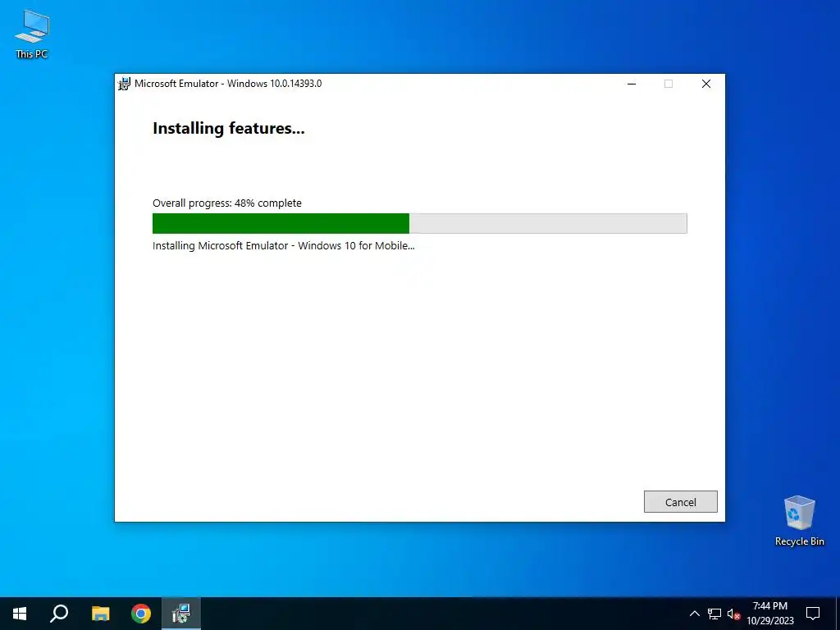Viewport: 840px width, 630px height.
Task: Open taskbar search magnifier
Action: 59,614
